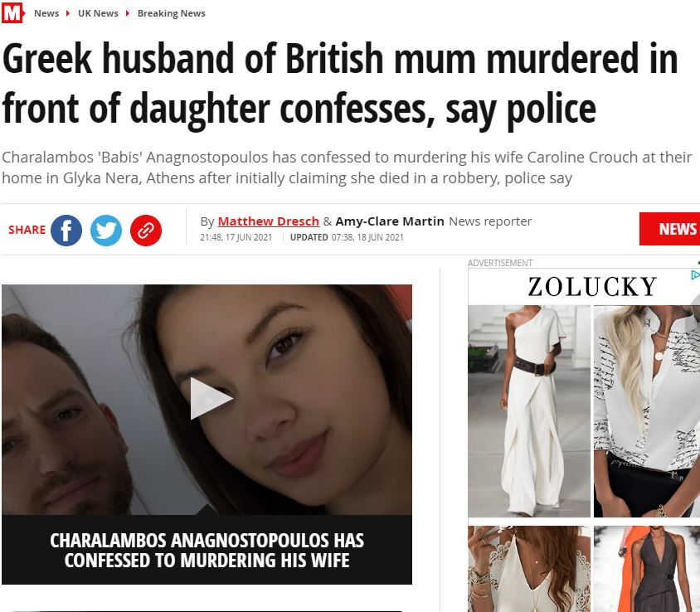Click the arrow between News and UK News
The image size is (700, 612).
68,13
